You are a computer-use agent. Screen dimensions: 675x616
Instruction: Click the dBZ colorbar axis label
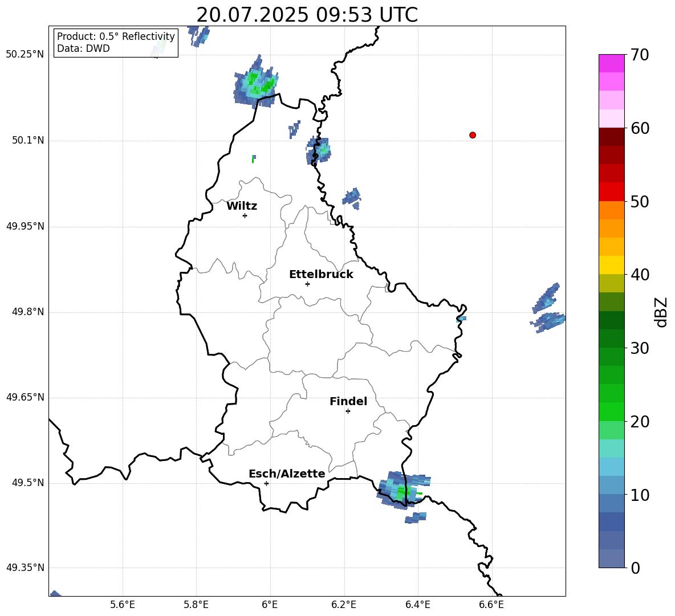(662, 312)
